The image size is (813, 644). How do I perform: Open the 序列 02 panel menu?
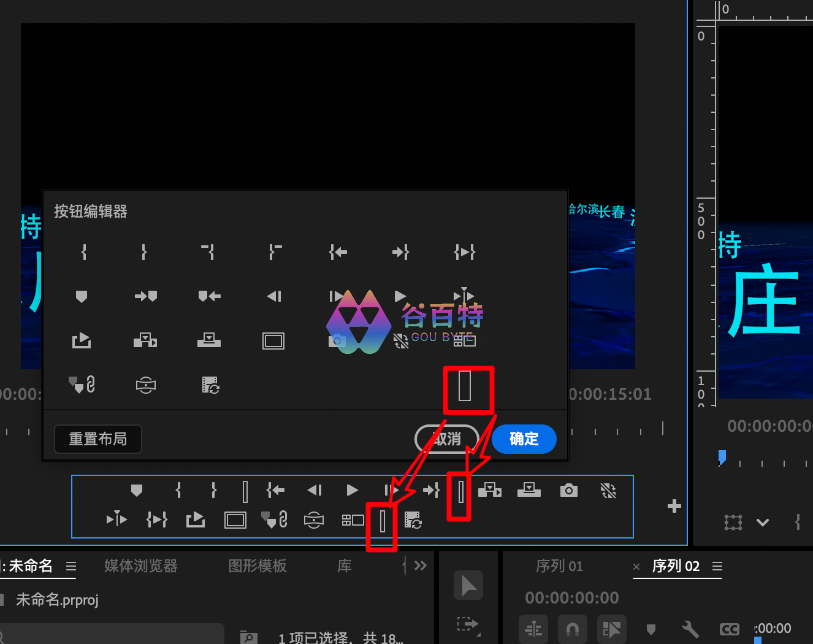coord(717,566)
